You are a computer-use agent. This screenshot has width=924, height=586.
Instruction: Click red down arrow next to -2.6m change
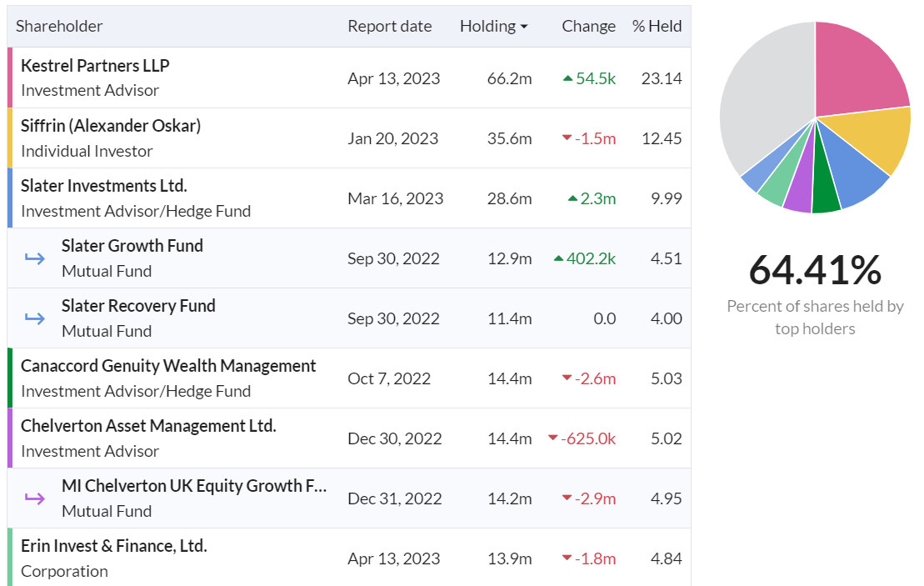(x=567, y=378)
